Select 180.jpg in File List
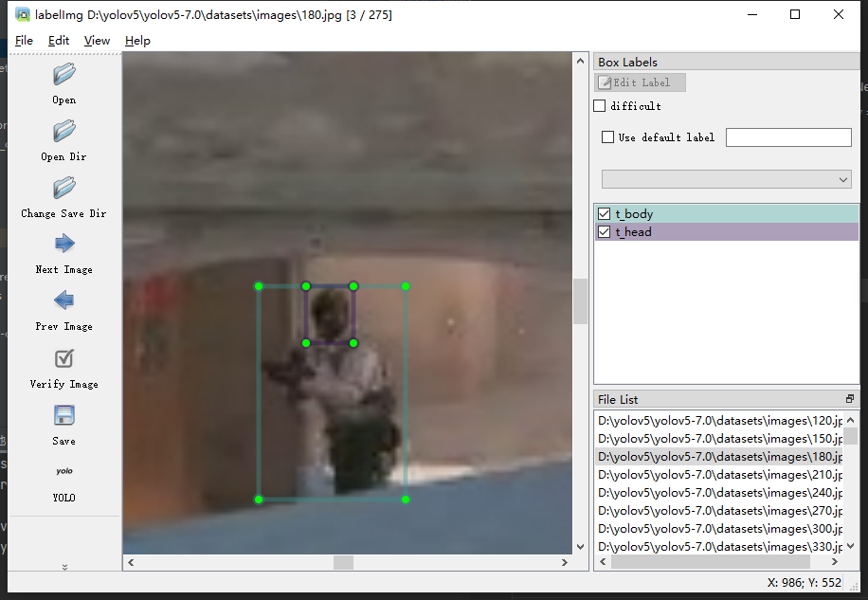 pyautogui.click(x=719, y=457)
